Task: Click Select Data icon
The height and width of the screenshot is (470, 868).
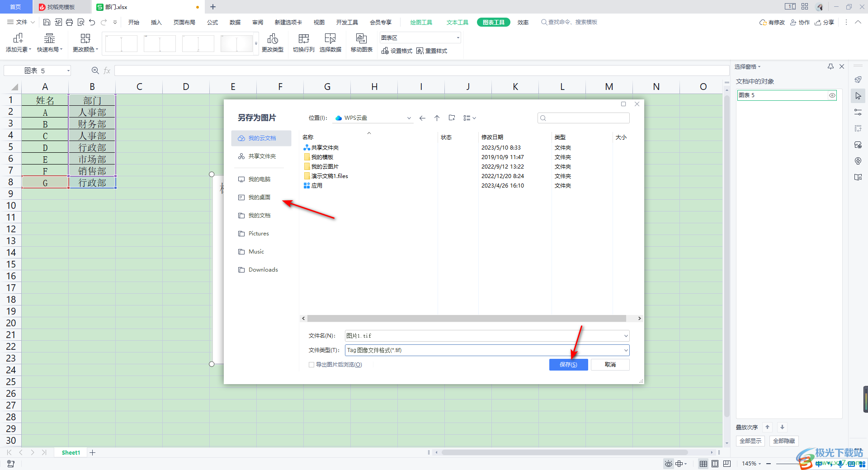Action: [330, 43]
